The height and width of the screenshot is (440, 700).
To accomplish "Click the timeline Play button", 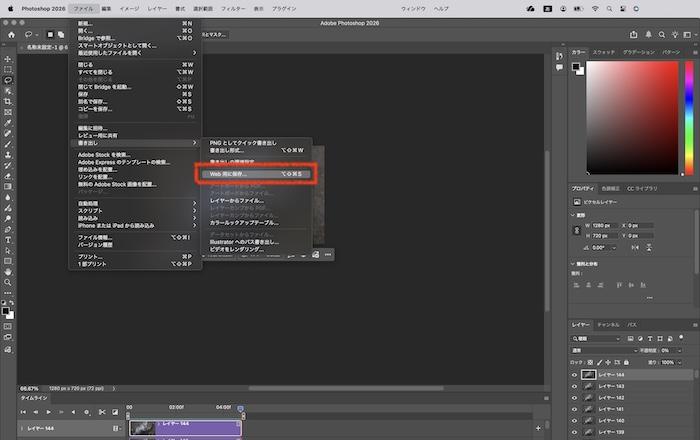I will coord(48,412).
